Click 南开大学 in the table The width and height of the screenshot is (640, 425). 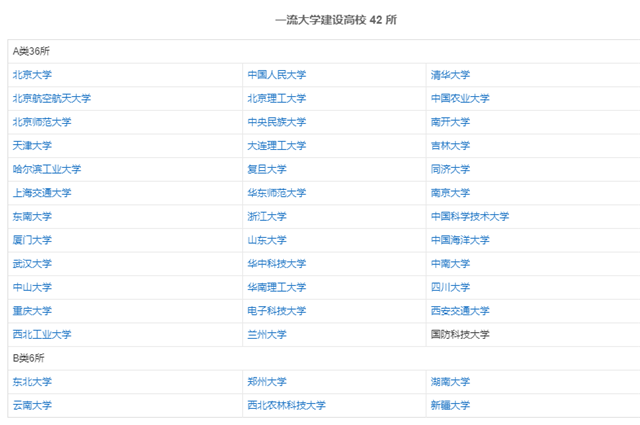pos(450,122)
